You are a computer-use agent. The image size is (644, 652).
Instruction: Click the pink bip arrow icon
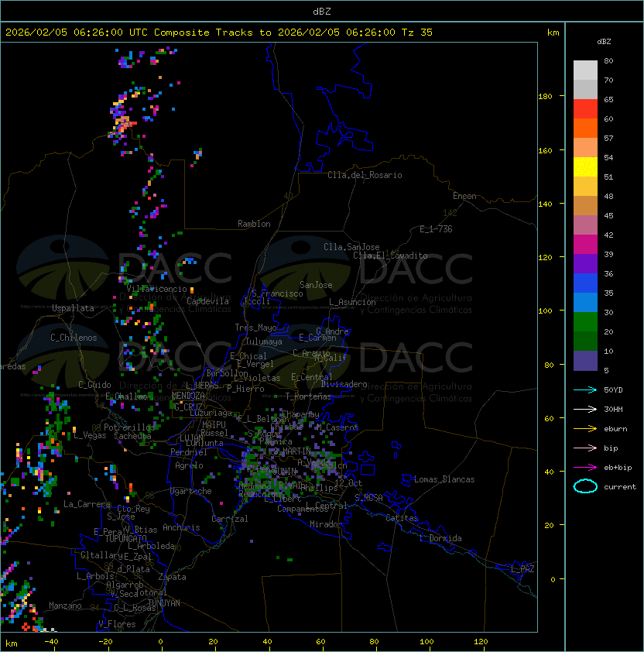(585, 448)
